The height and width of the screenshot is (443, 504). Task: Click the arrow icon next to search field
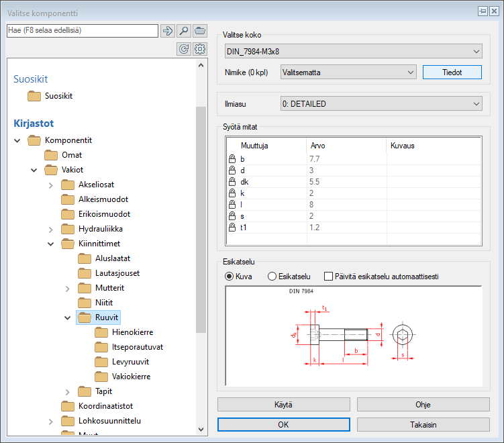pyautogui.click(x=168, y=31)
